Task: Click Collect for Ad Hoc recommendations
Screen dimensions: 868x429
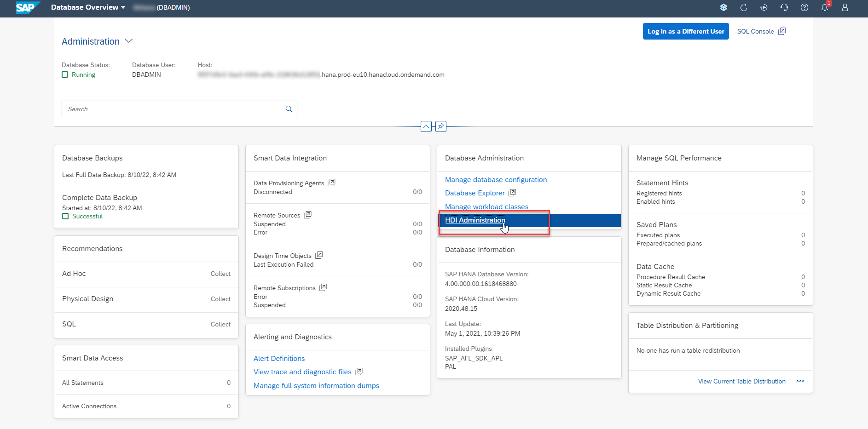Action: (220, 274)
